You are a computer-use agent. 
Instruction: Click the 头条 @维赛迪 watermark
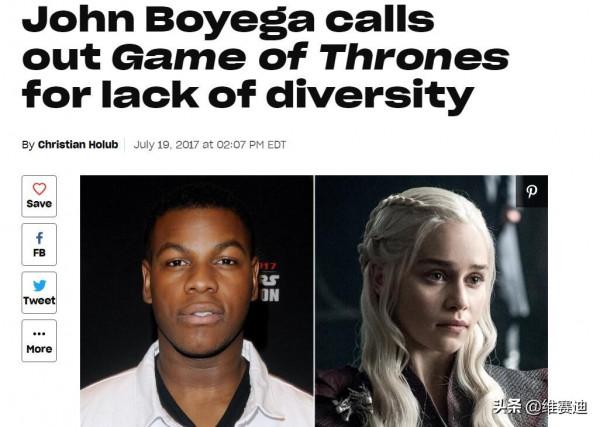coord(540,407)
